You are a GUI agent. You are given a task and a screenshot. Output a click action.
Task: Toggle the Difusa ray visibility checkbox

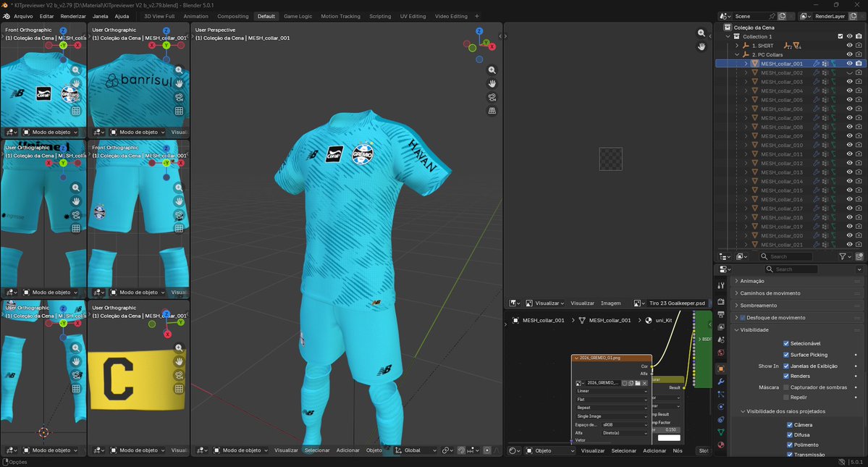pos(790,435)
